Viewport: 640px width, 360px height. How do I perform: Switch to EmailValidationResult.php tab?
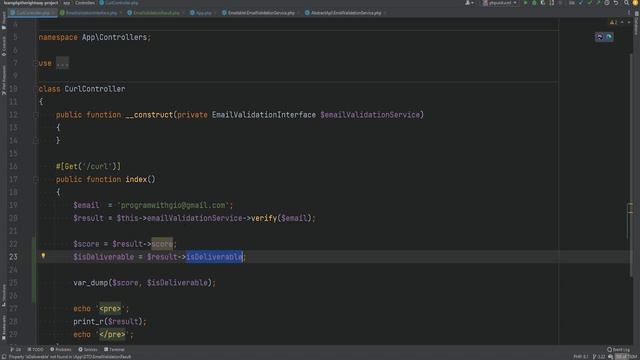(156, 13)
